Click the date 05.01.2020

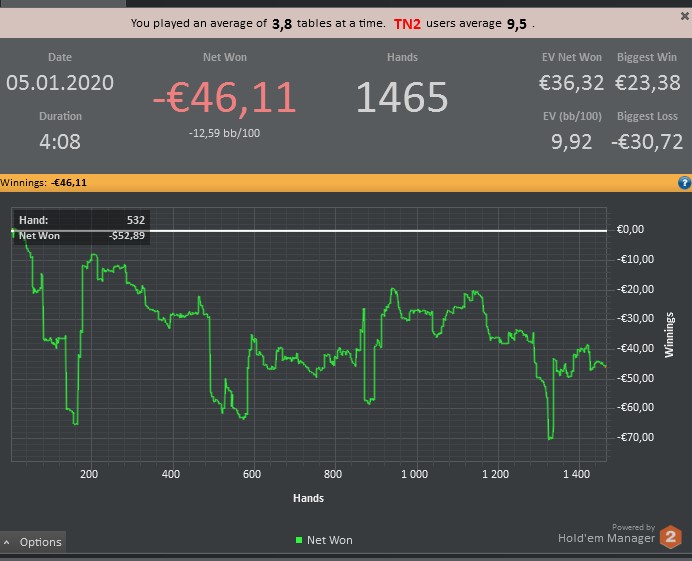[60, 83]
